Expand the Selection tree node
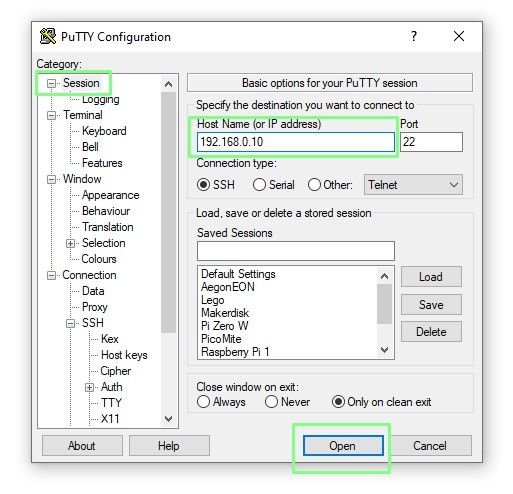 point(70,243)
